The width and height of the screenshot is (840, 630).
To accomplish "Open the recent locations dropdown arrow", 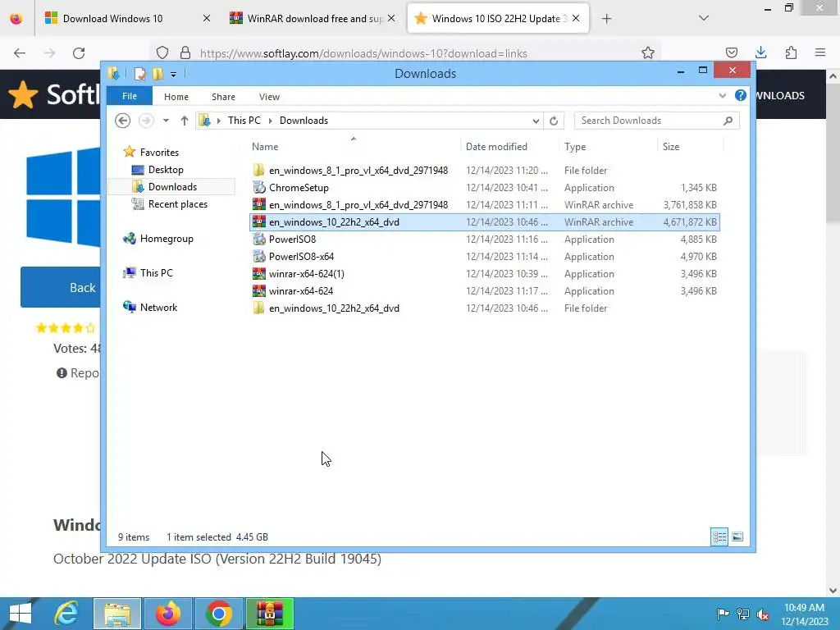I will pos(166,121).
